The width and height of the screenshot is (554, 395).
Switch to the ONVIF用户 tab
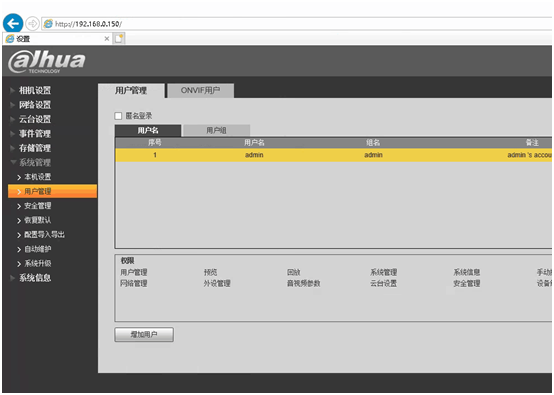tap(200, 90)
